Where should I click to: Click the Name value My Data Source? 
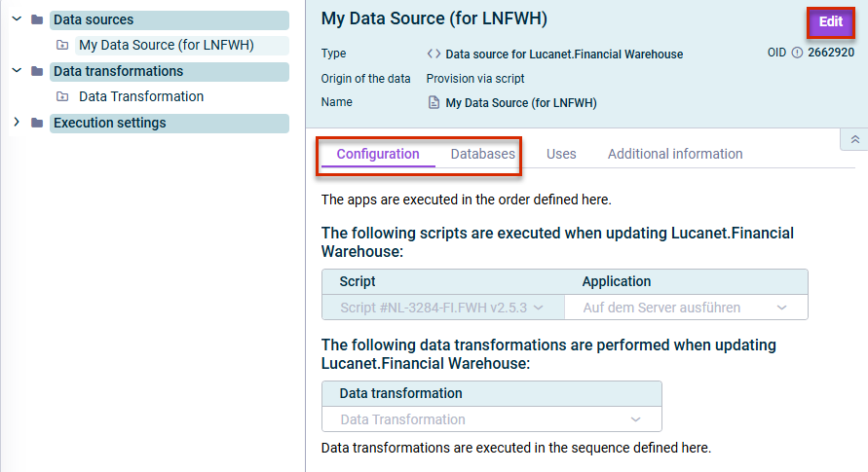tap(521, 103)
